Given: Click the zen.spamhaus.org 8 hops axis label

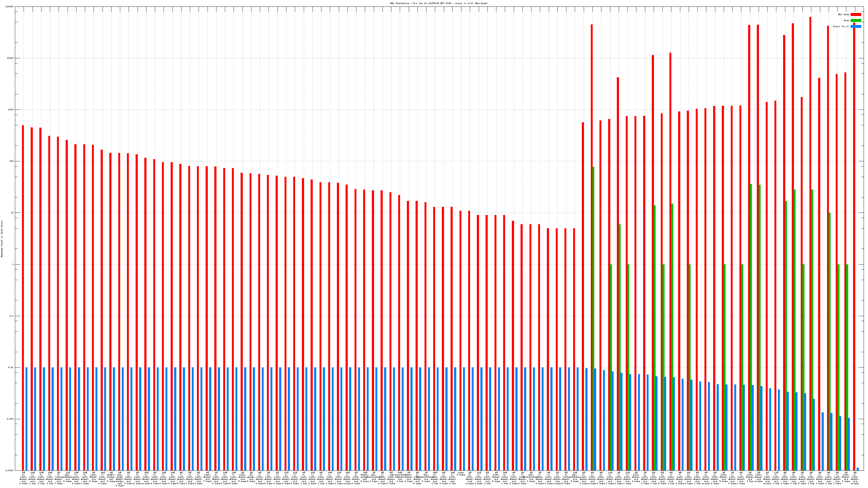Looking at the screenshot, I should 67,477.
